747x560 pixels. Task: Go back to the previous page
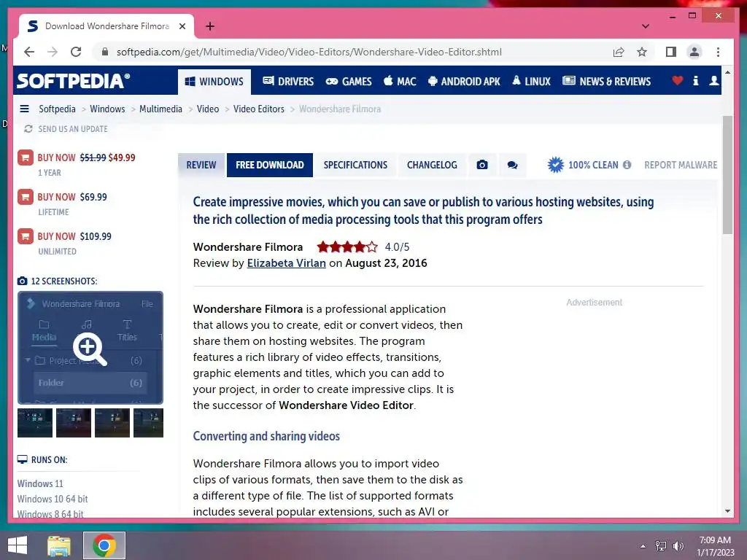[x=29, y=52]
